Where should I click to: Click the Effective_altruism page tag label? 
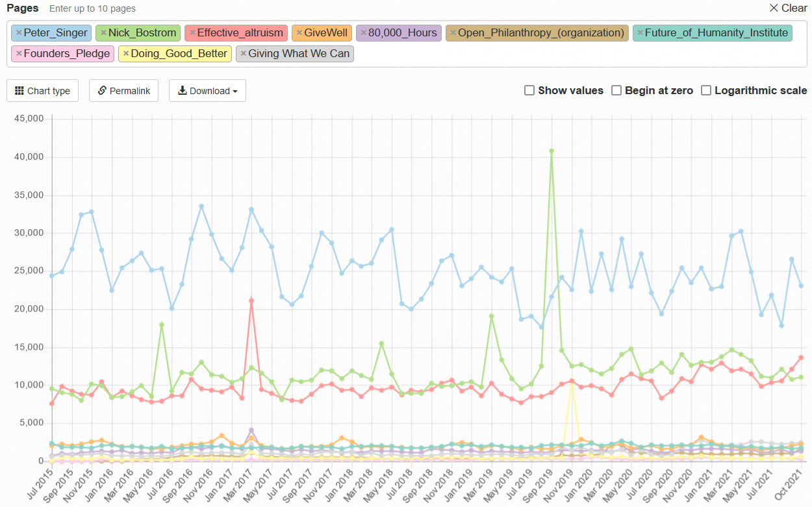(x=240, y=32)
